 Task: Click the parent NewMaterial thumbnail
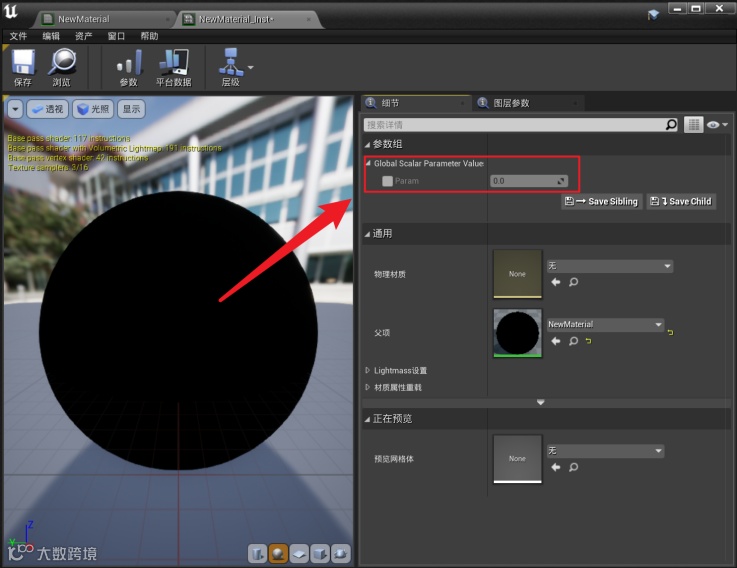click(517, 333)
